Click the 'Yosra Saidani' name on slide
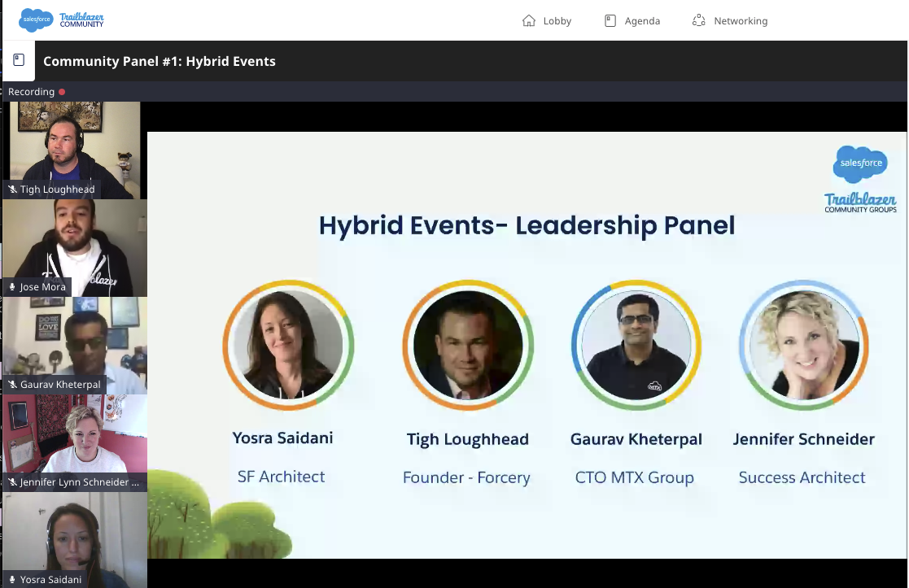Image resolution: width=909 pixels, height=588 pixels. (x=282, y=438)
